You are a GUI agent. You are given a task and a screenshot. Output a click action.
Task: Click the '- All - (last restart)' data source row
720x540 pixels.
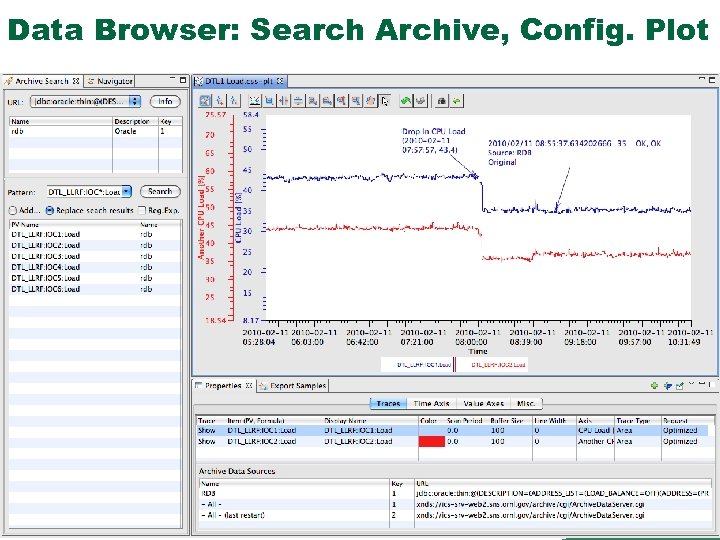point(455,515)
